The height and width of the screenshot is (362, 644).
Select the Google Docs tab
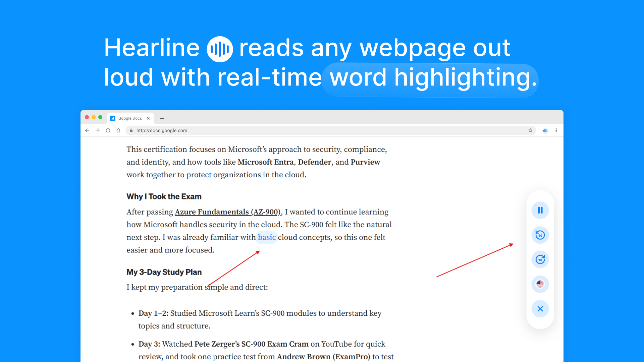click(131, 118)
